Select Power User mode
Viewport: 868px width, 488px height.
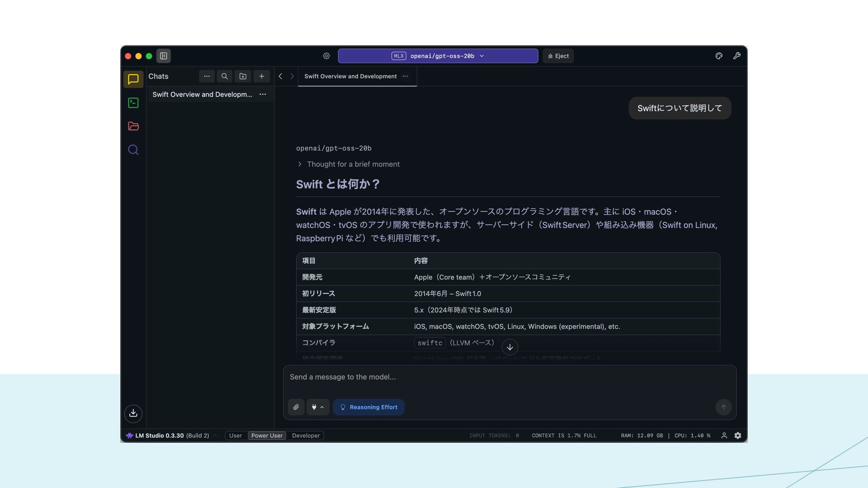[x=267, y=436]
